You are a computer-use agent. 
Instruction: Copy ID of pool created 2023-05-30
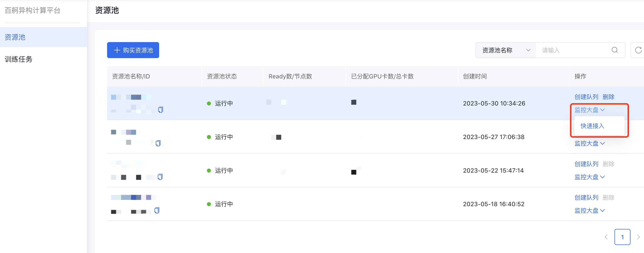(161, 109)
